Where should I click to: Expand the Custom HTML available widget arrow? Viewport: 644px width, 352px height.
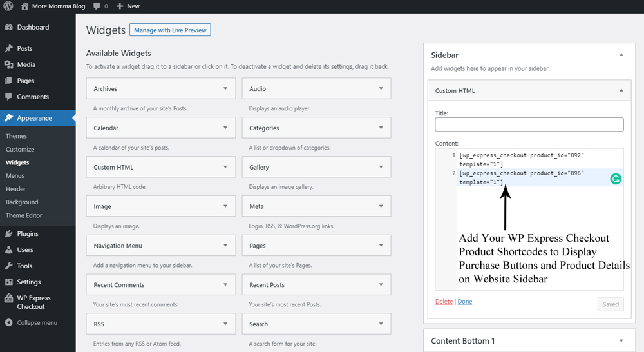click(225, 167)
